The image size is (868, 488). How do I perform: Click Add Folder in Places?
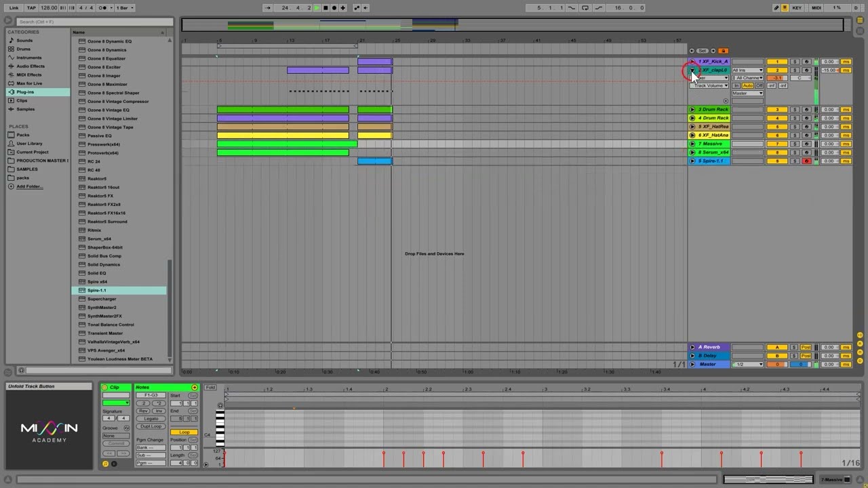click(29, 186)
